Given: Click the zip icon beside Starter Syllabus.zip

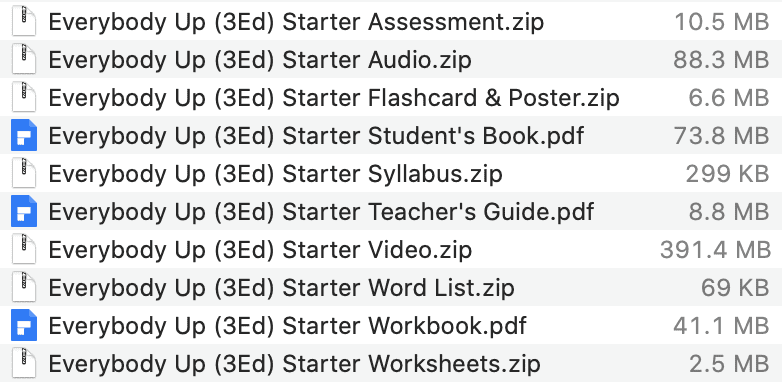Looking at the screenshot, I should pos(24,173).
